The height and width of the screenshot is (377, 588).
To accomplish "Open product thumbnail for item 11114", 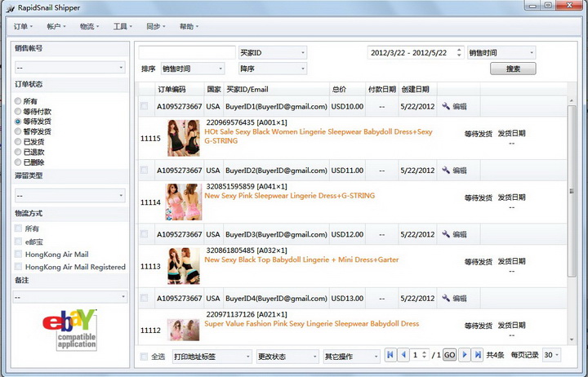I will [184, 202].
